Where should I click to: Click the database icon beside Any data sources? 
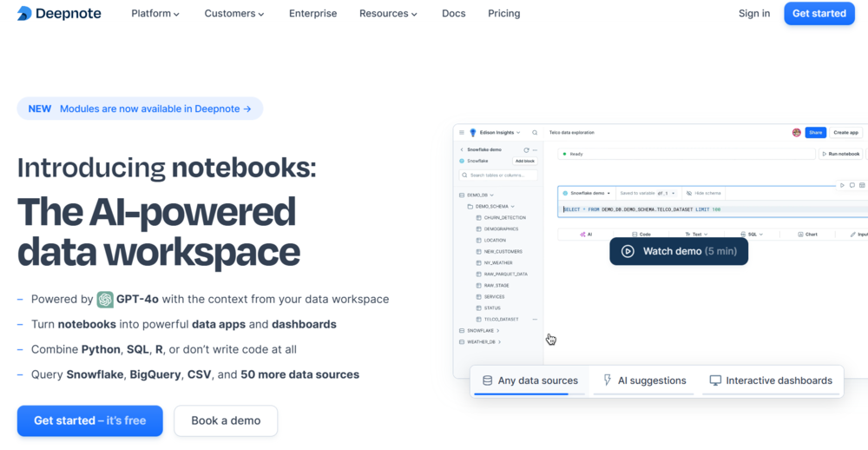point(487,381)
